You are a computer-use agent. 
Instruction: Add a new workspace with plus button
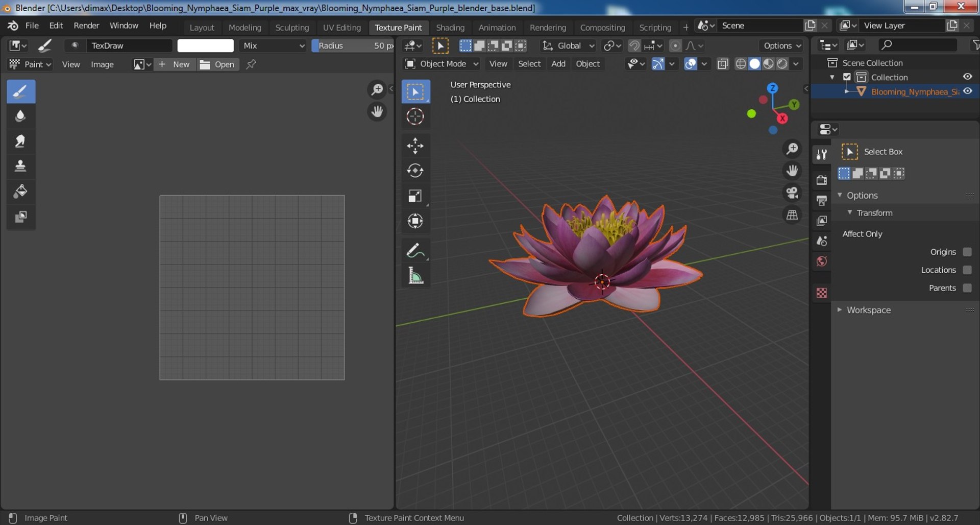coord(685,27)
